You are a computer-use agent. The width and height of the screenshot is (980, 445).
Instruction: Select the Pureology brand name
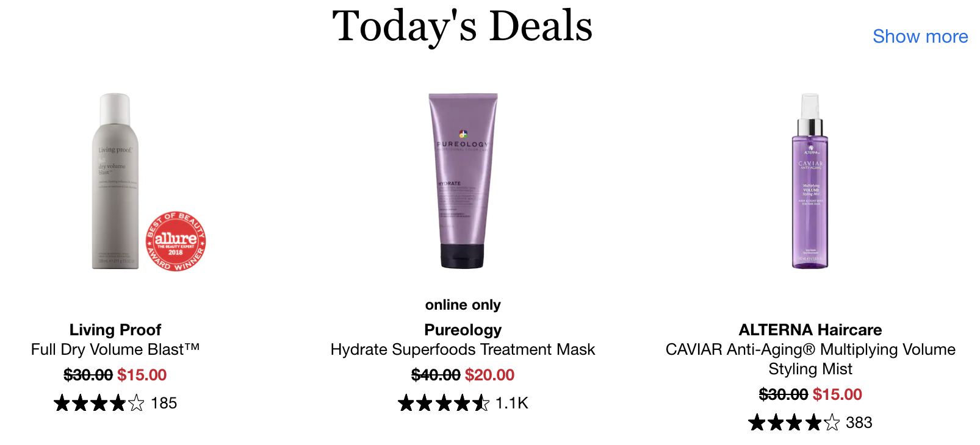tap(463, 330)
